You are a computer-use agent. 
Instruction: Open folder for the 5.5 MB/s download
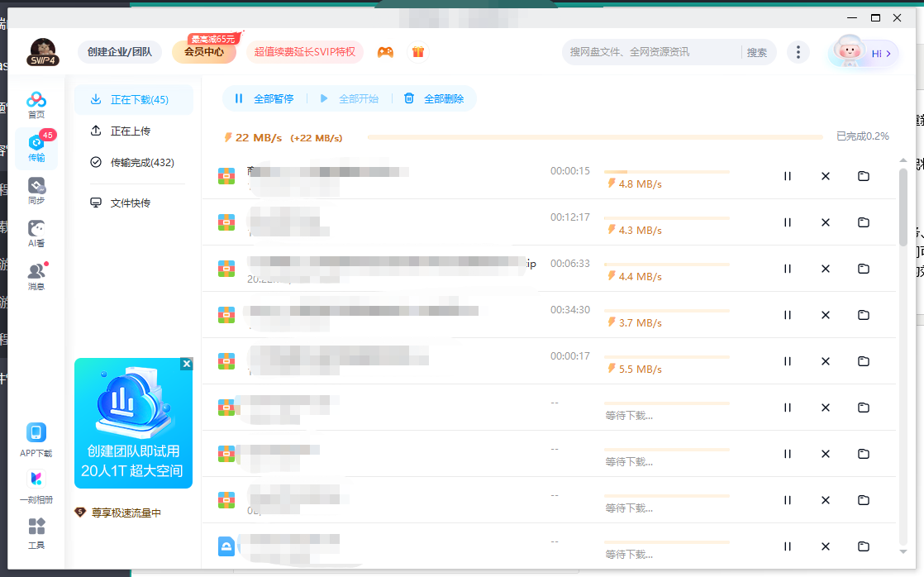(x=864, y=361)
